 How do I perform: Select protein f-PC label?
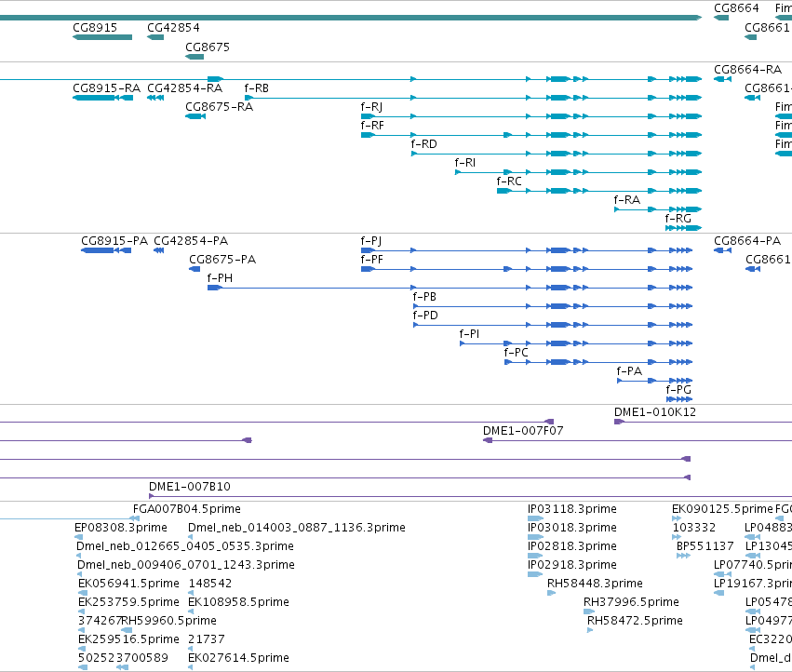pyautogui.click(x=517, y=353)
